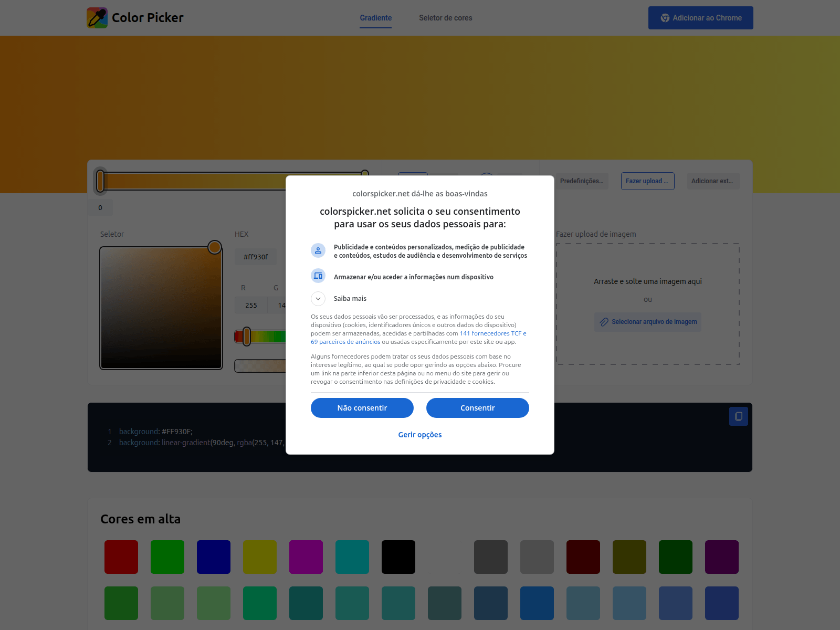Select the red swatch under Cores em alta
Screen dimensions: 840x630
coord(121,557)
